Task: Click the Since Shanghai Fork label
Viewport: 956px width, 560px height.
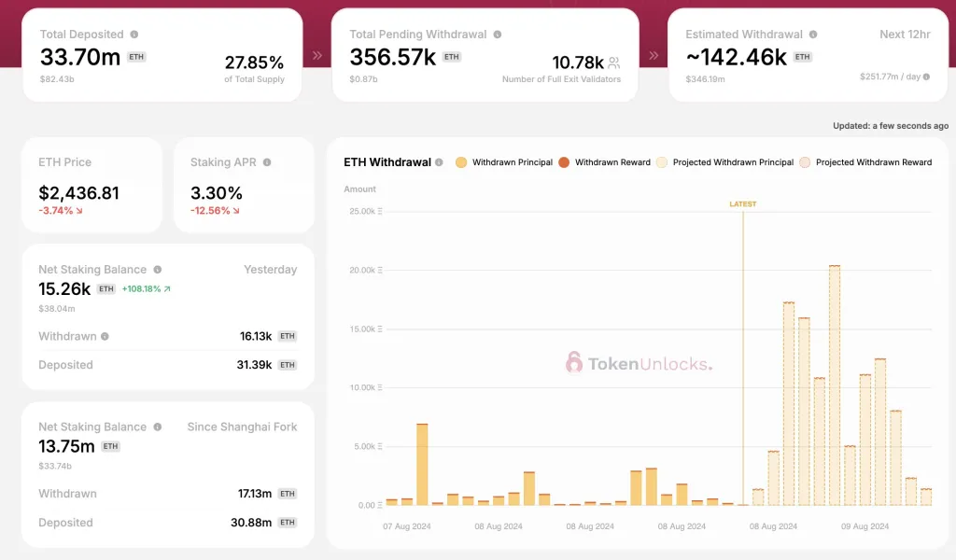Action: click(x=242, y=427)
